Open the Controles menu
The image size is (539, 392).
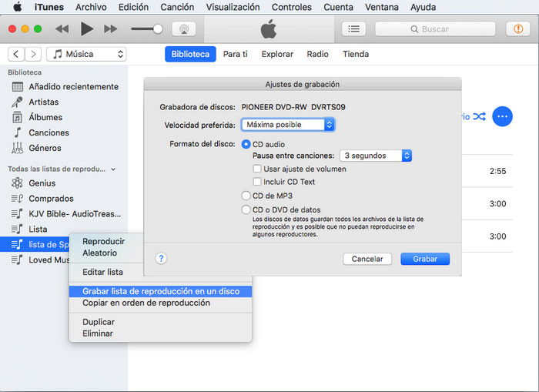point(292,7)
